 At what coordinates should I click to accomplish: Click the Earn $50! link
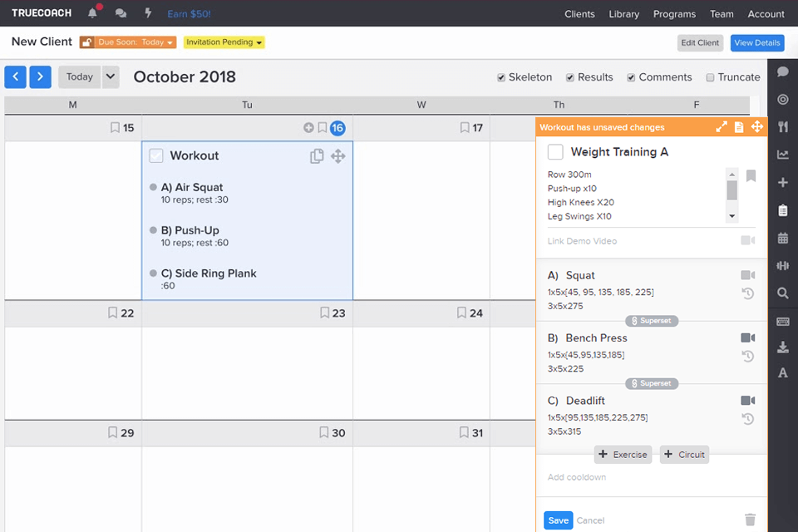(189, 14)
